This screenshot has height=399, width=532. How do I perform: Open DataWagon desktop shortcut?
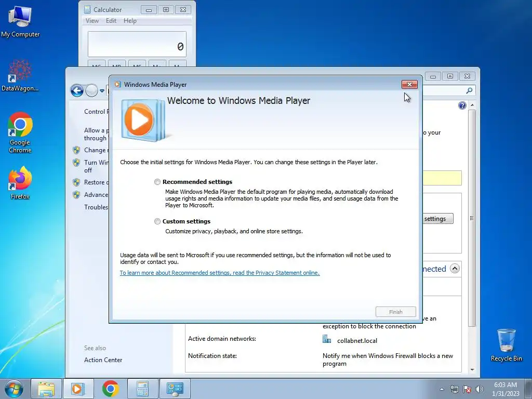click(x=20, y=75)
